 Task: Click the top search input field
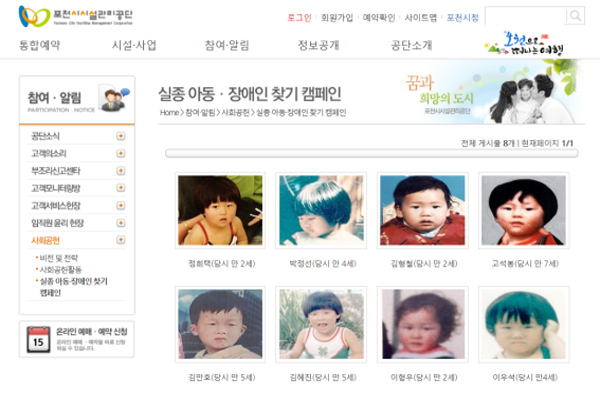[x=526, y=16]
